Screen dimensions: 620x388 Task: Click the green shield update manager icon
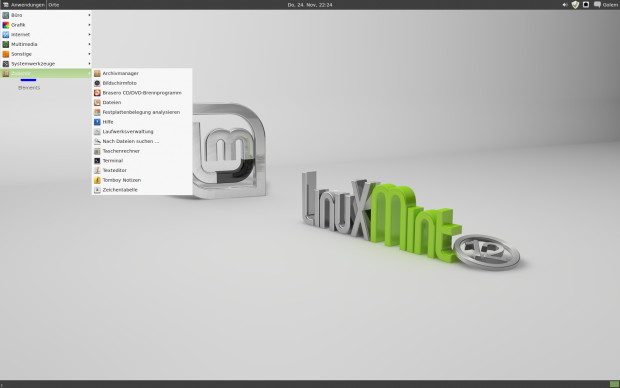[x=575, y=5]
